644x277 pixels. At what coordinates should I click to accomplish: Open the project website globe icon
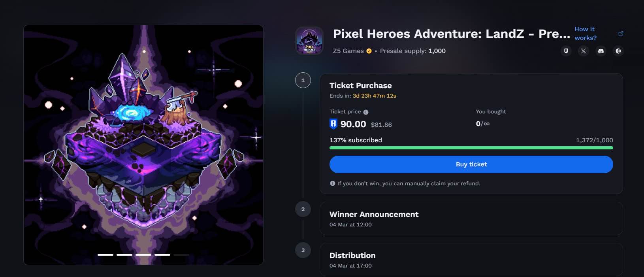click(618, 51)
